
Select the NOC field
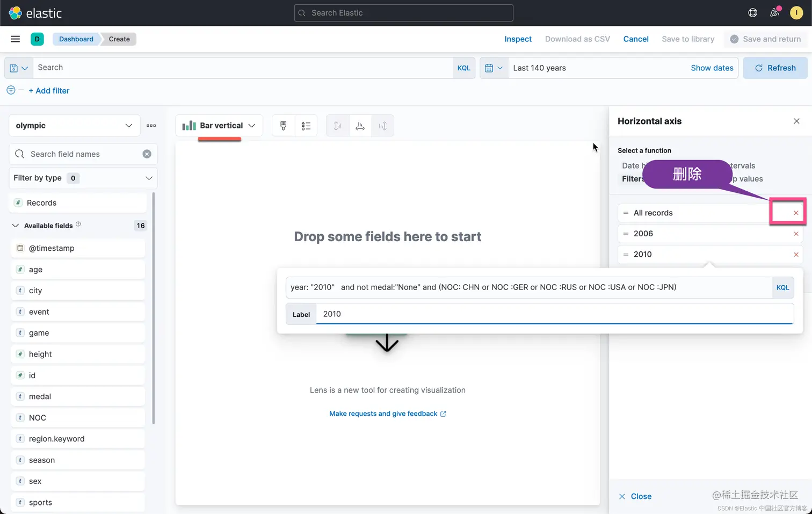(78, 418)
